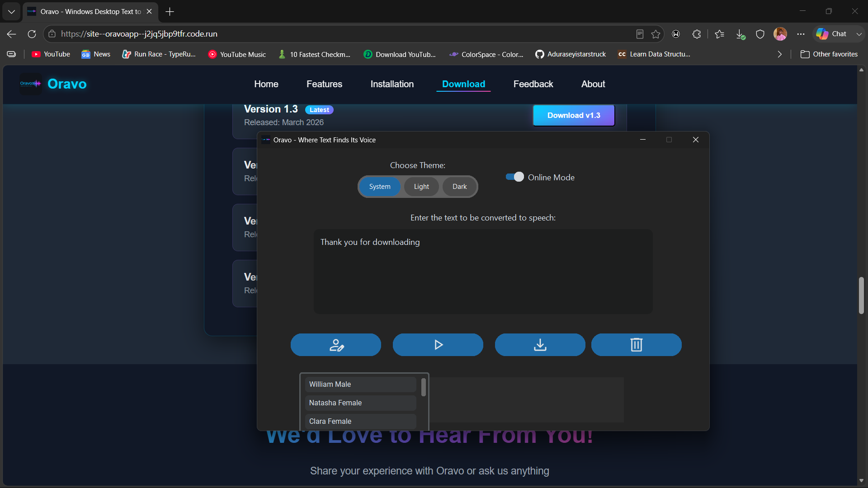Click the voice selection button with person icon

336,345
